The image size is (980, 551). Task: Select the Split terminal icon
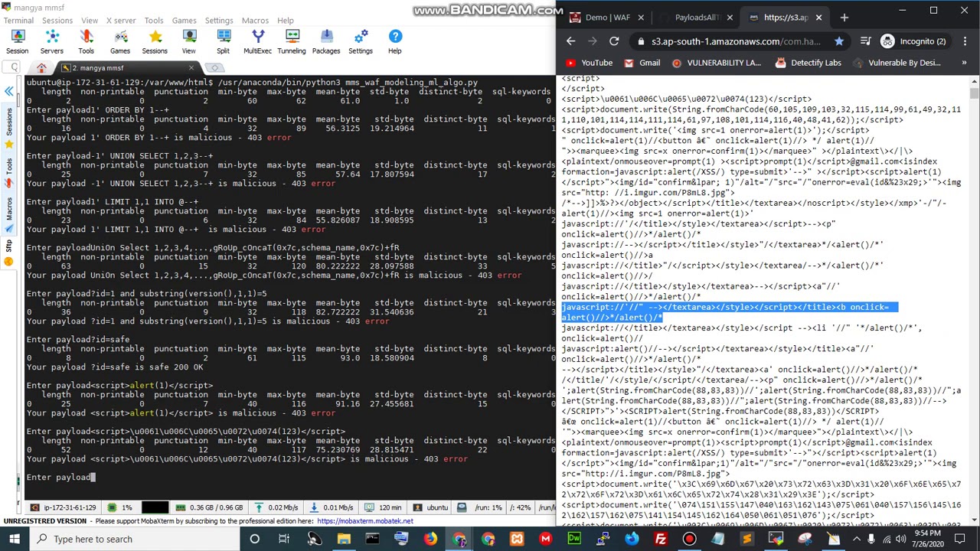point(223,42)
